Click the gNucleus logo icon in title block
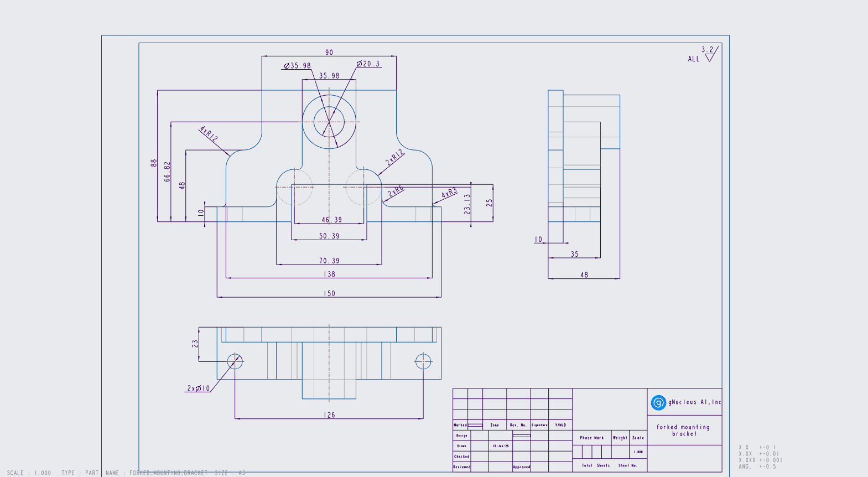Screen dimensions: 868x477 (658, 402)
